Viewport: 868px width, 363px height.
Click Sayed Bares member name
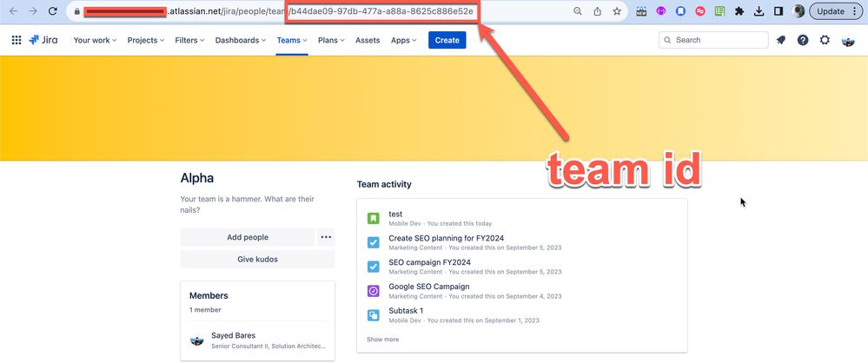(x=233, y=335)
